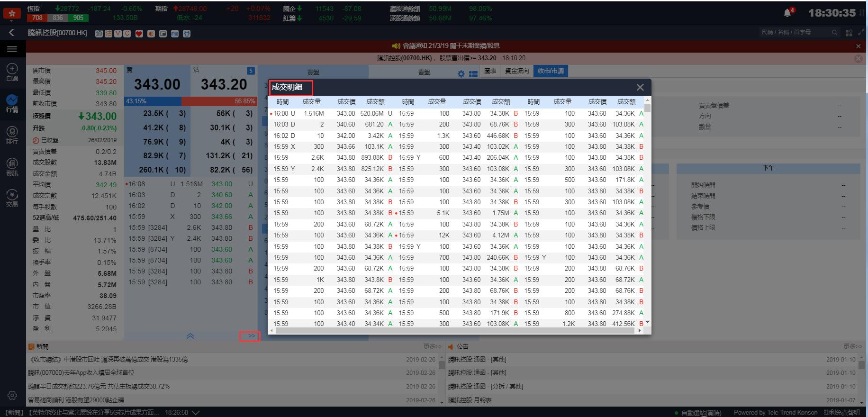Open the blue settings gear above order book

[x=461, y=74]
